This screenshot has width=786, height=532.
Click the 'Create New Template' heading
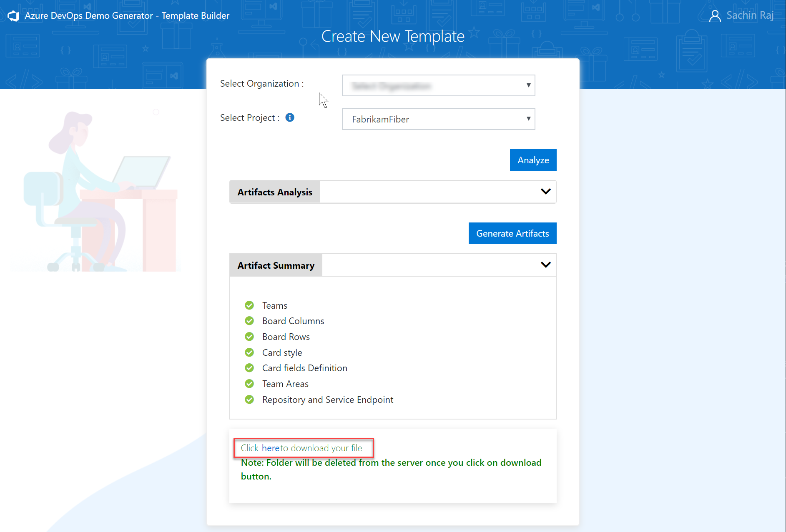coord(393,37)
